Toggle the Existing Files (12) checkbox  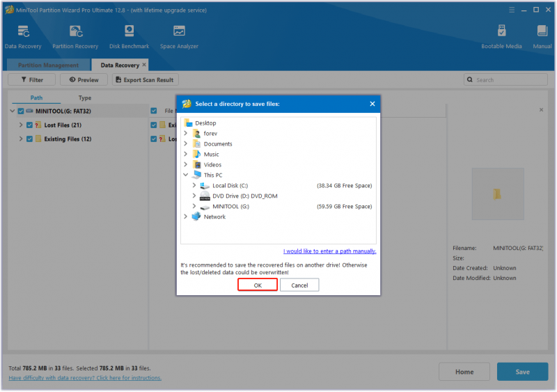pos(29,139)
